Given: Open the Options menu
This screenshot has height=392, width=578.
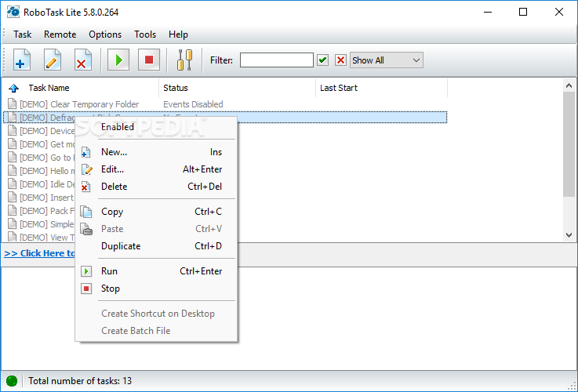Looking at the screenshot, I should [105, 34].
